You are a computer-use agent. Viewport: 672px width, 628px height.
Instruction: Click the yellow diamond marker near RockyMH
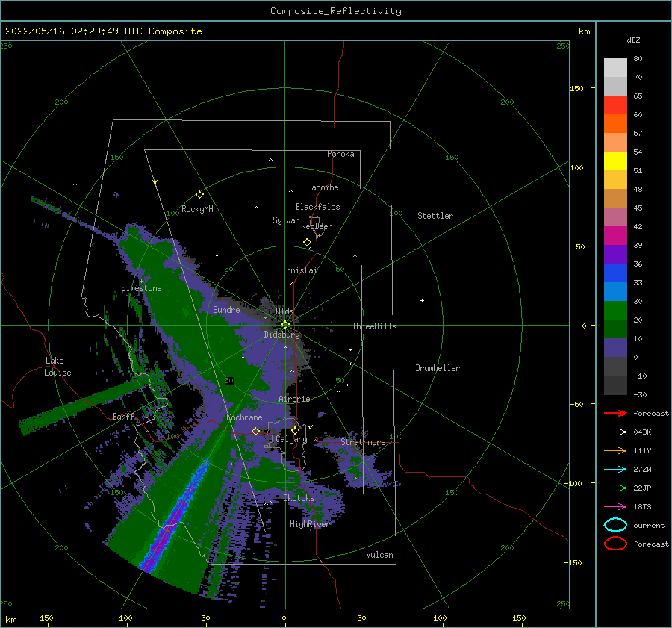(x=199, y=195)
